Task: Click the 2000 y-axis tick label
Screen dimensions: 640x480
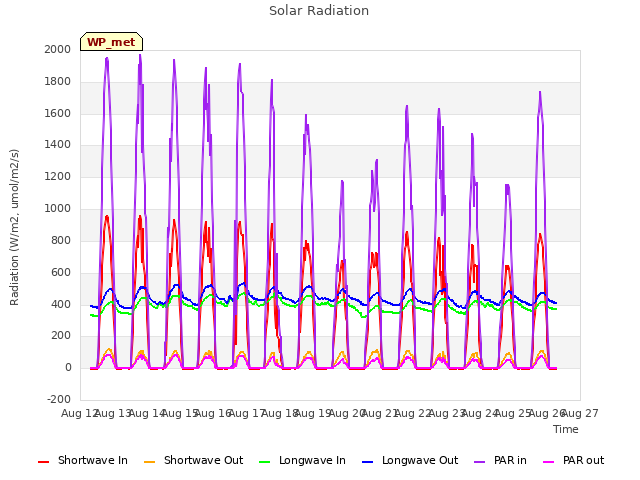Action: pyautogui.click(x=58, y=49)
